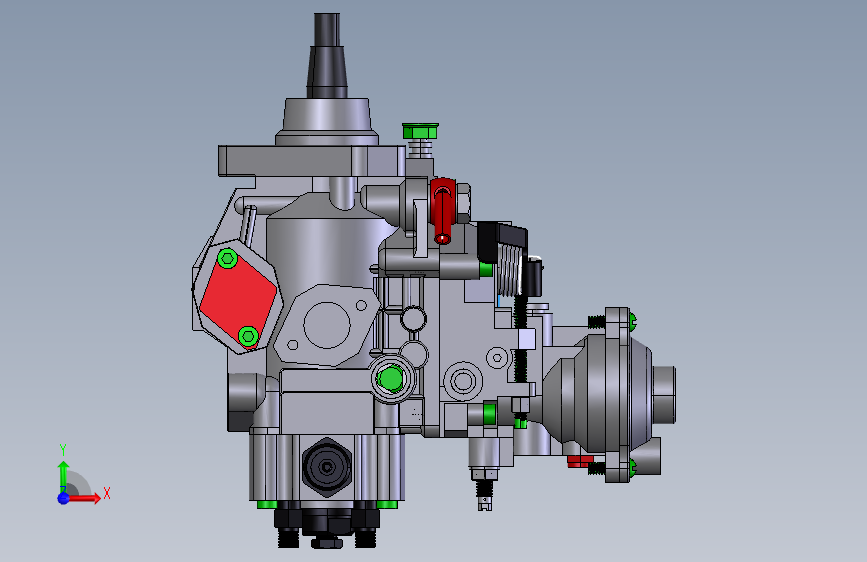This screenshot has width=867, height=562.
Task: Select the red cylindrical lever pin
Action: pyautogui.click(x=443, y=211)
